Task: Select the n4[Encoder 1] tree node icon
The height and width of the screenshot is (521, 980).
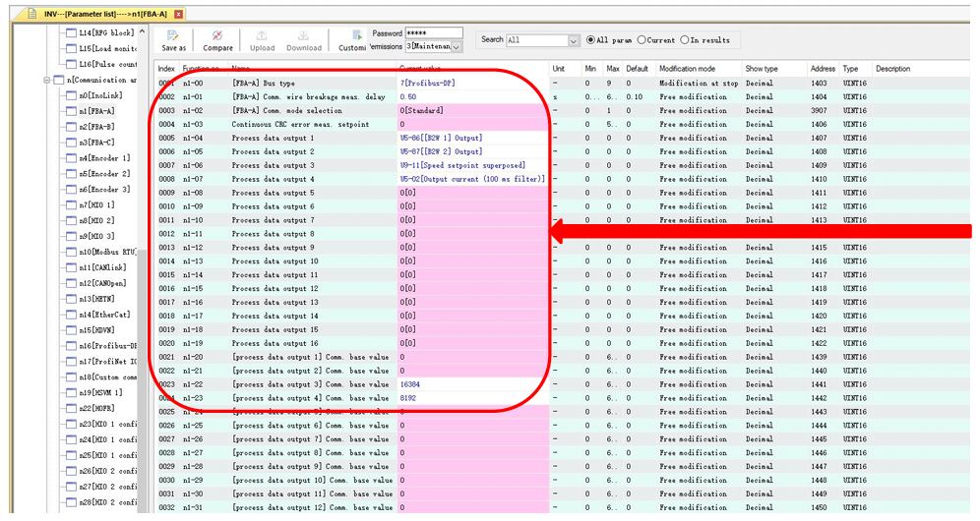Action: point(70,158)
